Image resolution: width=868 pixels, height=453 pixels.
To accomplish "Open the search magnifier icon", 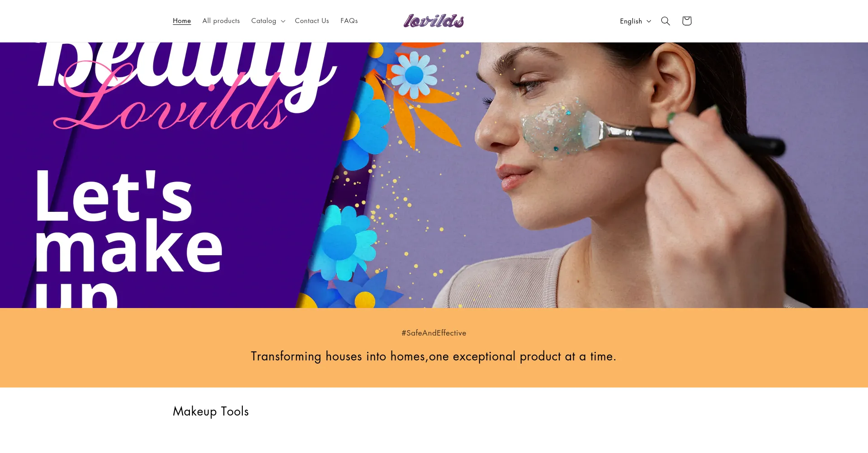I will [665, 21].
